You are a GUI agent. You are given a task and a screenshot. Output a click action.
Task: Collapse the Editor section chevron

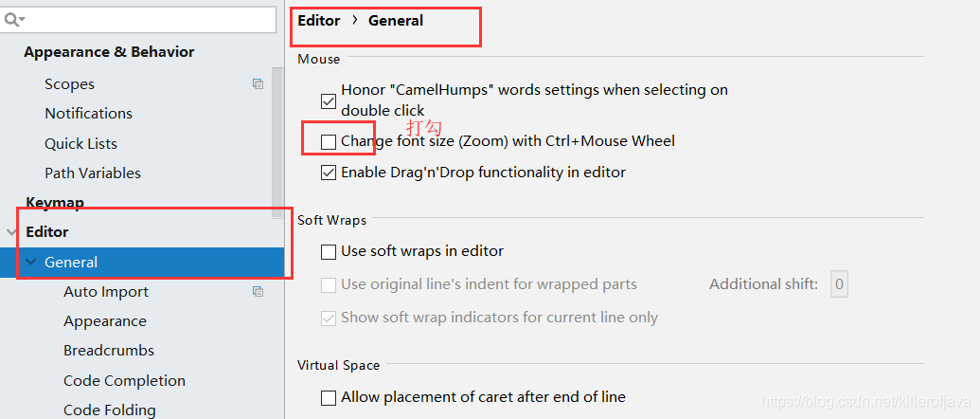pyautogui.click(x=10, y=232)
